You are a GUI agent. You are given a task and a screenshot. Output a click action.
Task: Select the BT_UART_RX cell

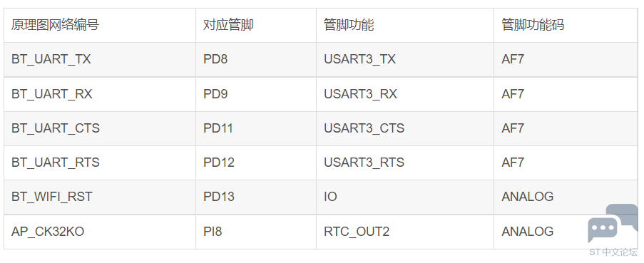click(x=100, y=94)
